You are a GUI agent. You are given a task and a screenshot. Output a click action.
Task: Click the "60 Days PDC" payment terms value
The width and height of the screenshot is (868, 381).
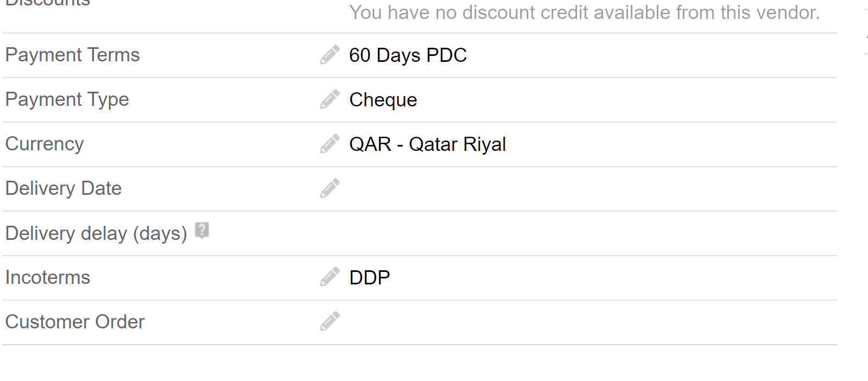[408, 55]
